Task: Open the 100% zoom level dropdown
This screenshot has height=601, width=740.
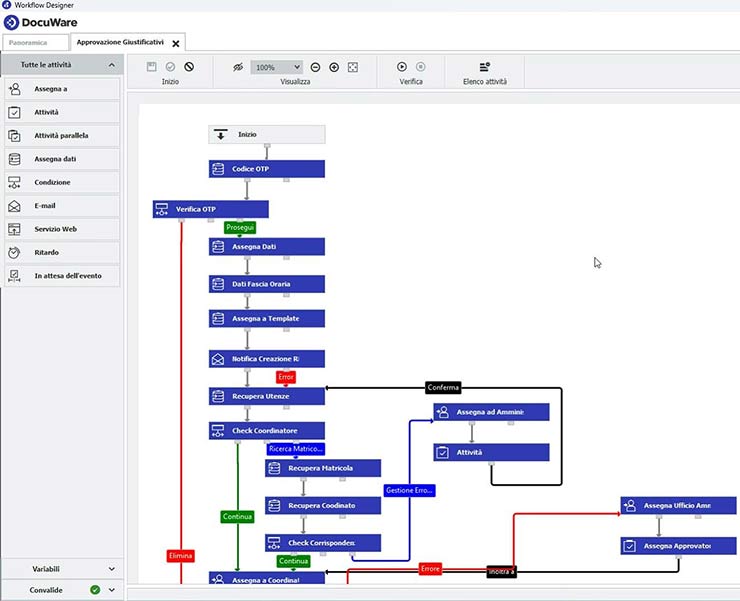Action: pos(276,67)
